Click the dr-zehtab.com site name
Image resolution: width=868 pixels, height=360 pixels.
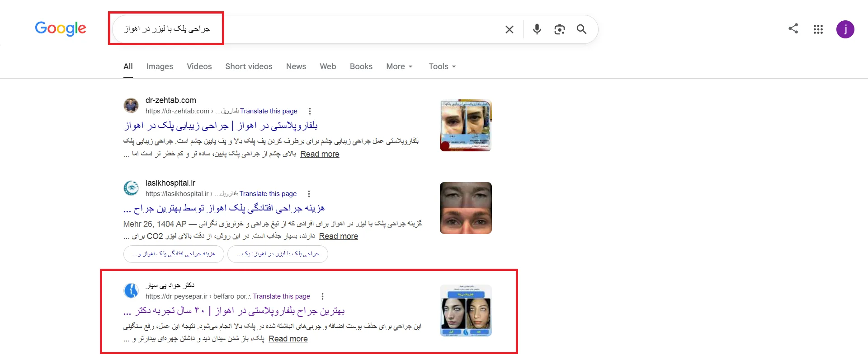171,100
